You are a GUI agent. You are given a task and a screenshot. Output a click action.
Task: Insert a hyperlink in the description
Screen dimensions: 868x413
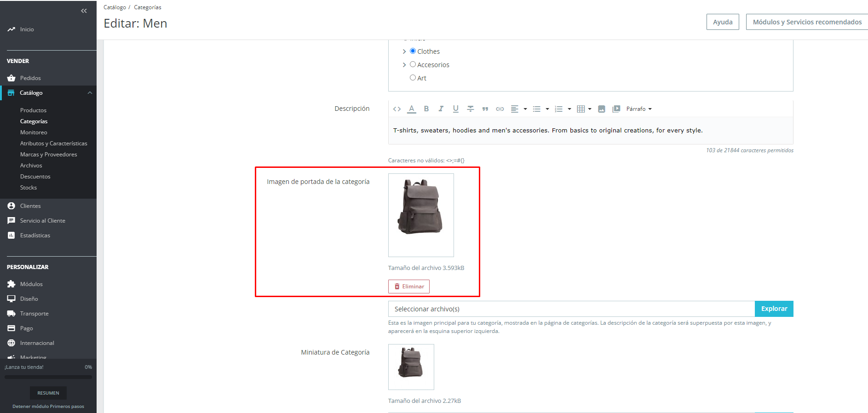(x=500, y=109)
